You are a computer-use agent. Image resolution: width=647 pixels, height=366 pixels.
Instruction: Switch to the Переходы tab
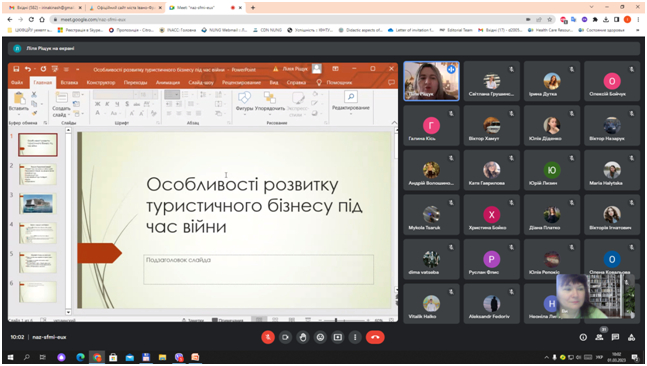(x=135, y=83)
